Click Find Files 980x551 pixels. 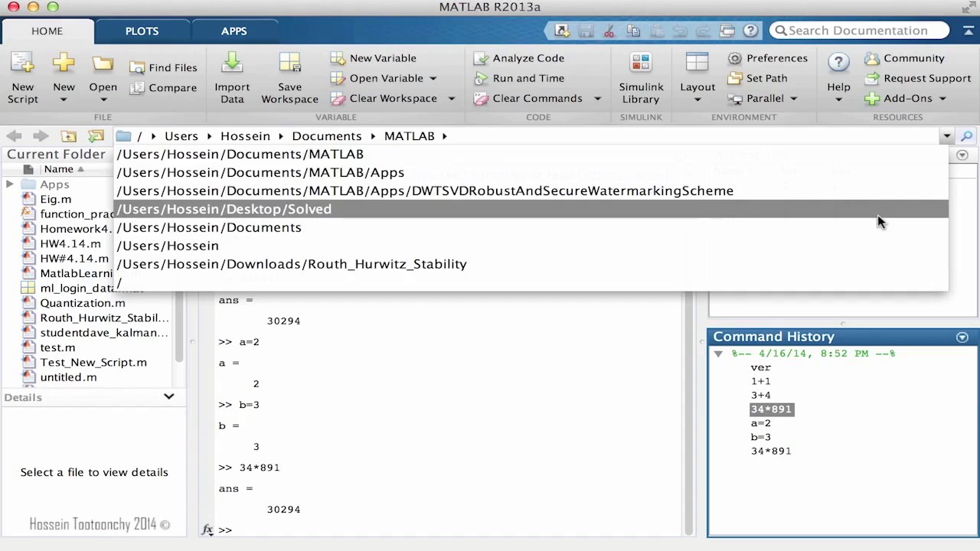(163, 67)
